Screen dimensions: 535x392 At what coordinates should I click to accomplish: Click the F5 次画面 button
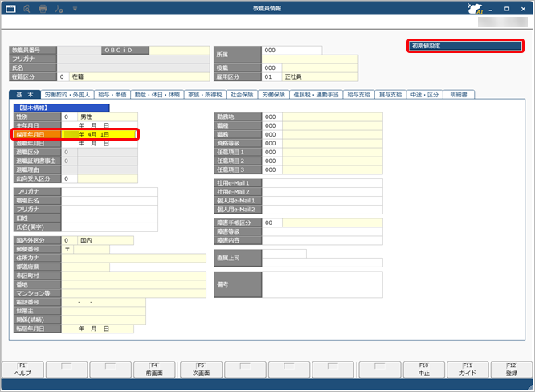pos(202,370)
